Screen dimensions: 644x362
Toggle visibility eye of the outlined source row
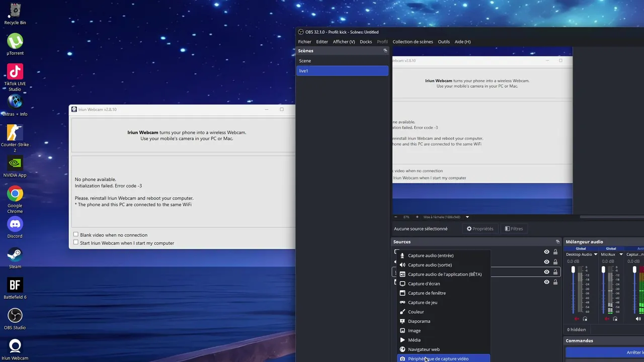[546, 272]
